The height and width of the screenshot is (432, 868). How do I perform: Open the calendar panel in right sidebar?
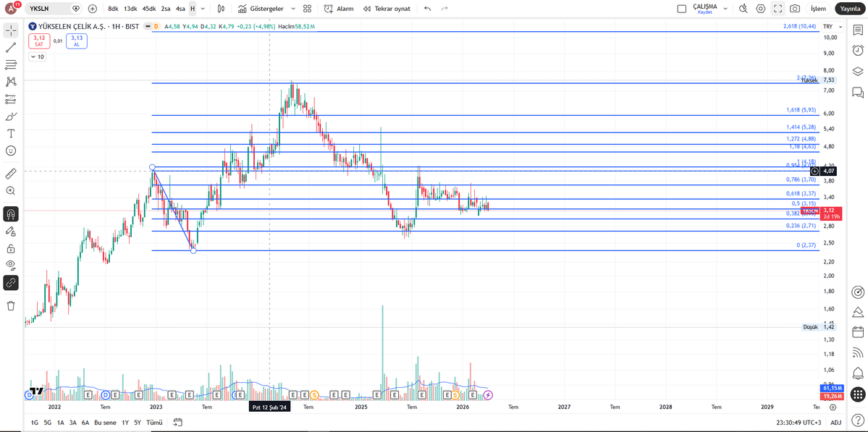coord(857,332)
